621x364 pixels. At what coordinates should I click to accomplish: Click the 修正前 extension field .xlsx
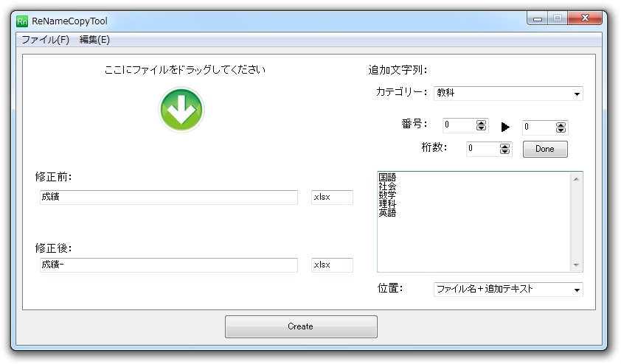(x=332, y=197)
